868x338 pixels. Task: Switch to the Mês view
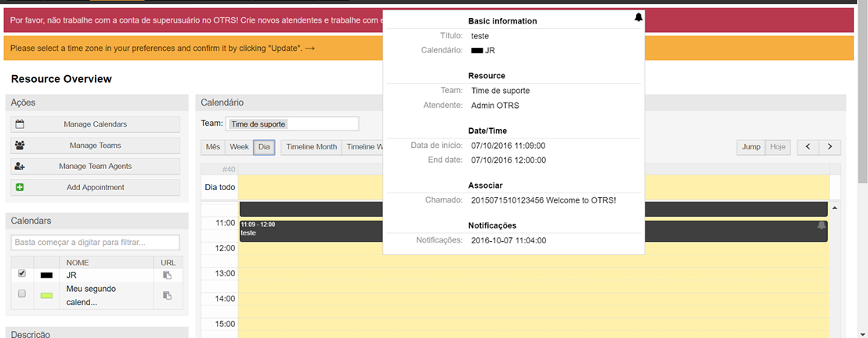click(212, 147)
